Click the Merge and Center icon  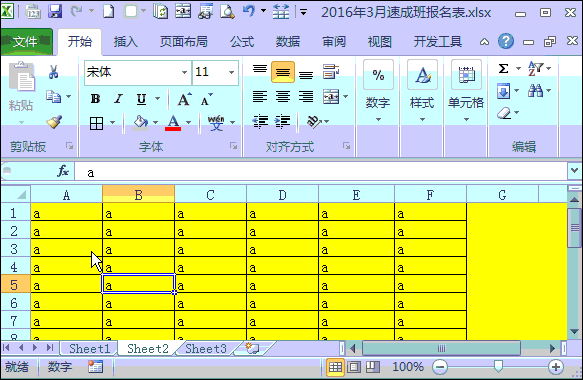pos(331,97)
